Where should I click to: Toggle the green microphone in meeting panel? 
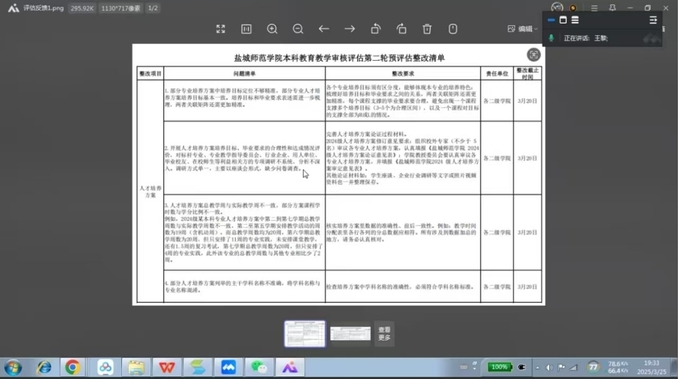coord(551,38)
